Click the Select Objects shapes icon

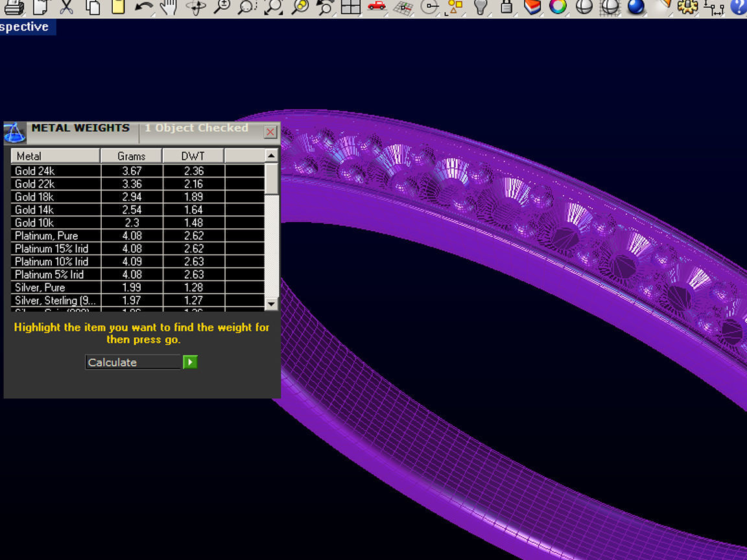coord(454,6)
